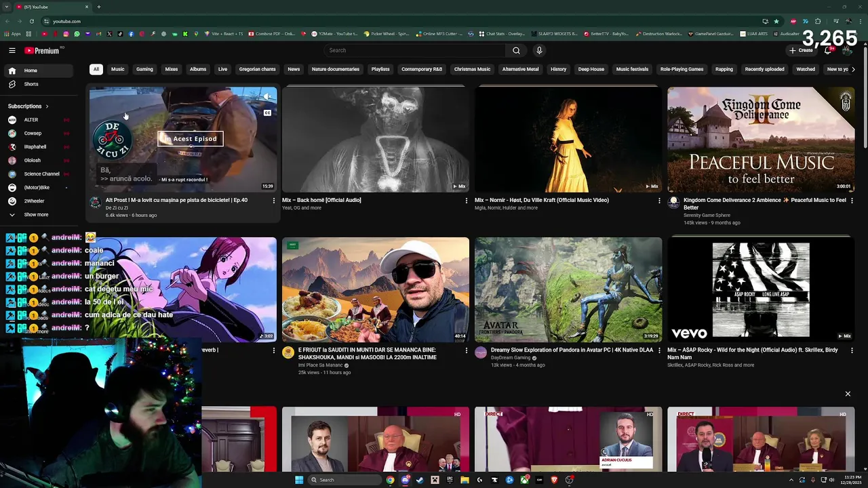The width and height of the screenshot is (868, 488).
Task: Click the search magnifier button
Action: (516, 50)
